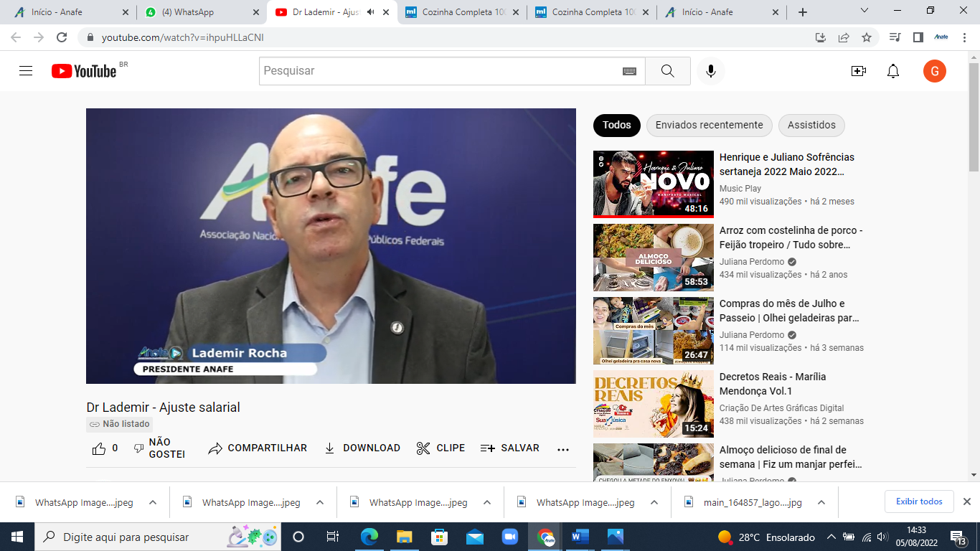Image resolution: width=980 pixels, height=551 pixels.
Task: Click inside the Pesquisar search field
Action: (x=438, y=71)
